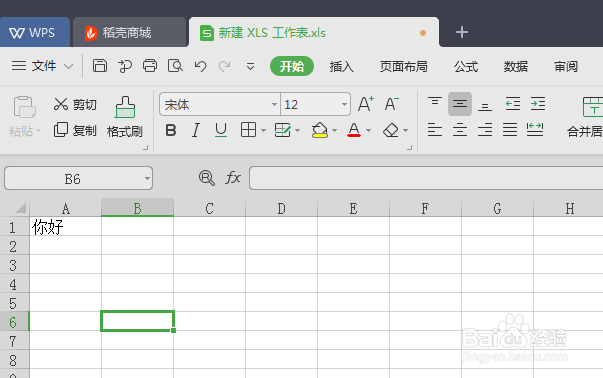603x378 pixels.
Task: Add new document tab with plus
Action: tap(461, 32)
